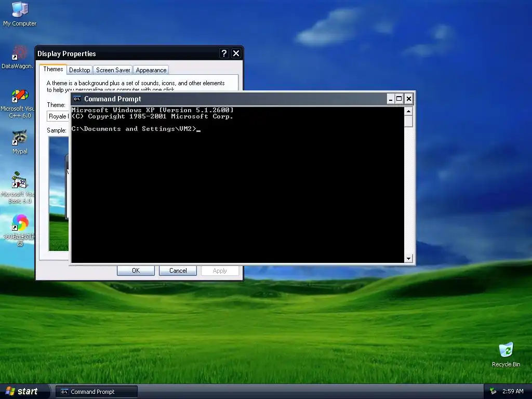The image size is (532, 399).
Task: Click the Display Properties help question mark
Action: click(x=223, y=54)
